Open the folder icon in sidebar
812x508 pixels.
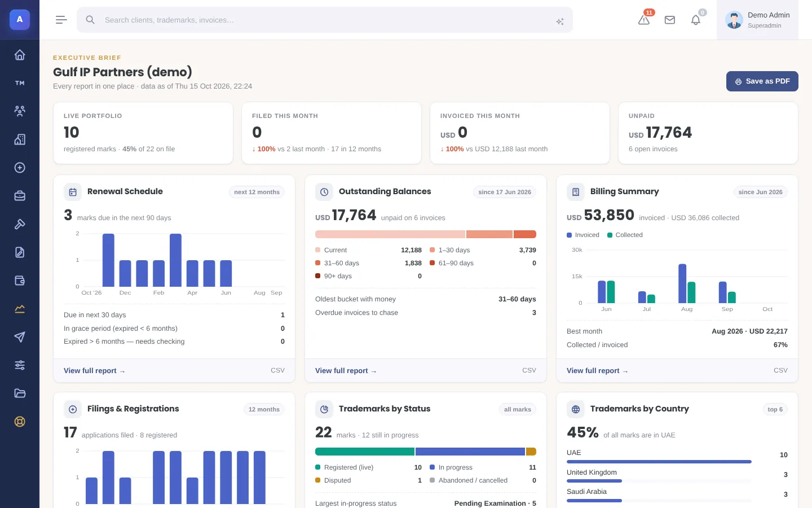coord(20,393)
